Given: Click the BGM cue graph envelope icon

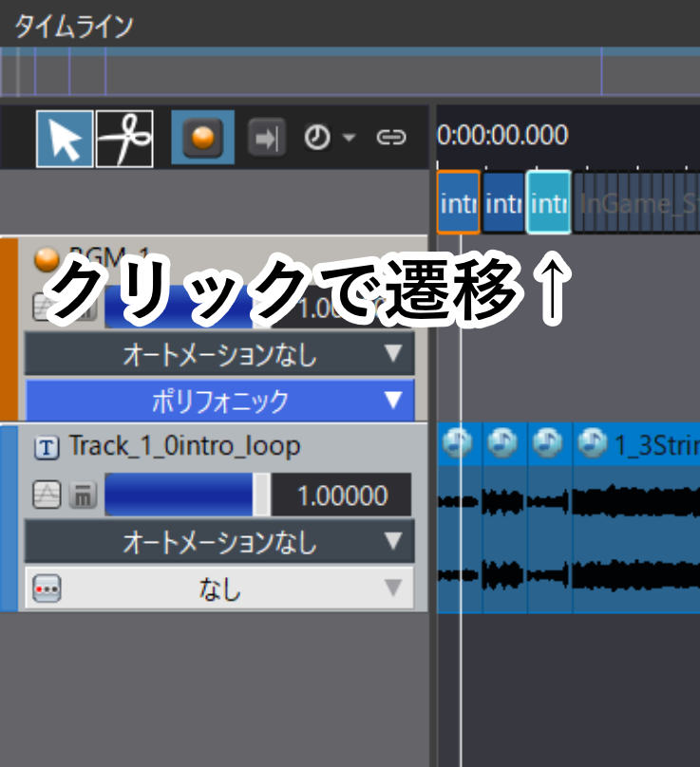Looking at the screenshot, I should [47, 308].
